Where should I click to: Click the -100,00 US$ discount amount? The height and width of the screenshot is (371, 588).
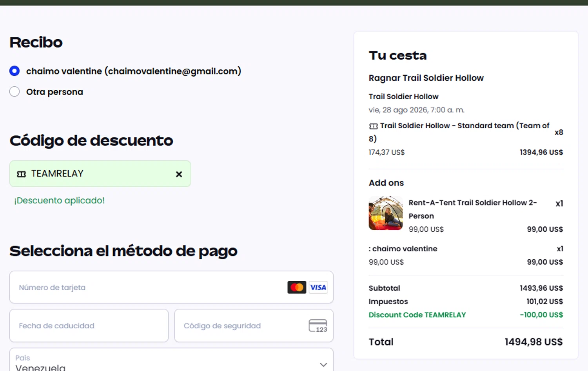(x=541, y=315)
